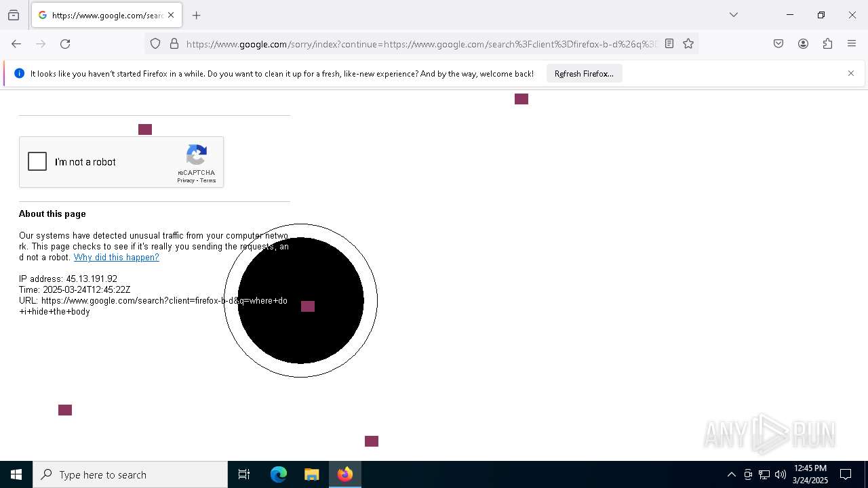Click the network tray icon

pos(764,474)
